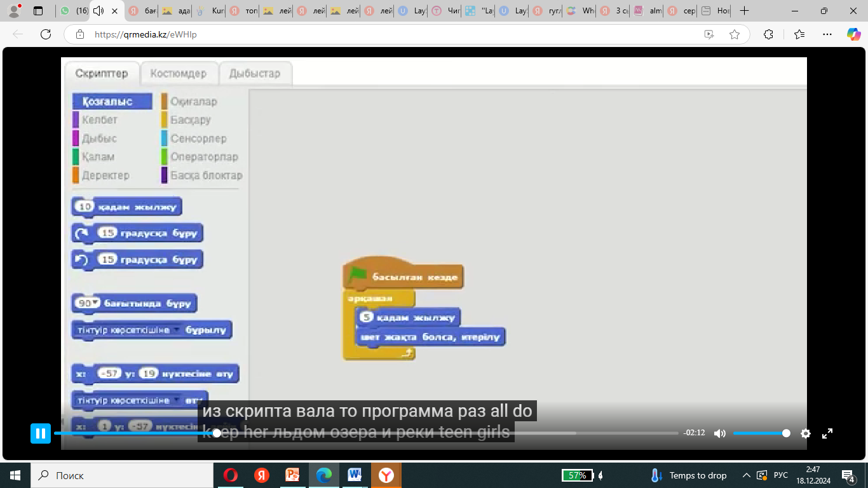Viewport: 868px width, 488px height.
Task: Open the notification center icon
Action: point(848,475)
